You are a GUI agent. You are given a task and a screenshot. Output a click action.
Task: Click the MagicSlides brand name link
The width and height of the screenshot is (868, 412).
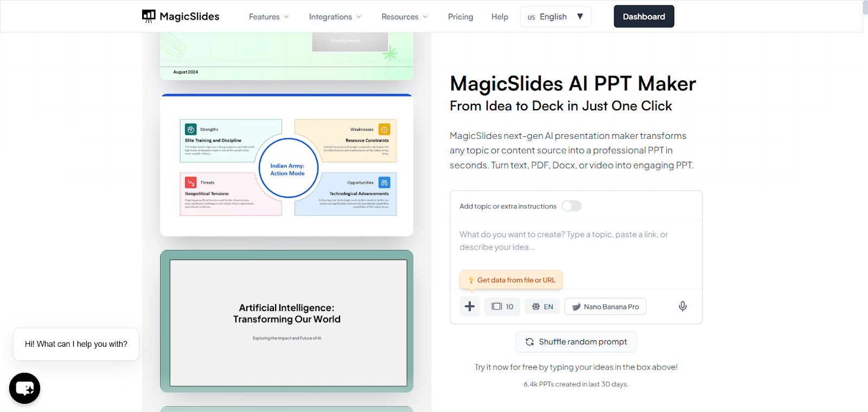(x=189, y=16)
